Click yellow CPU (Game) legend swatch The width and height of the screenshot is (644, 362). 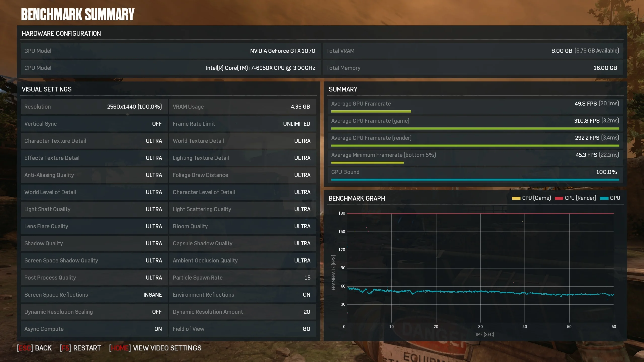pyautogui.click(x=516, y=198)
